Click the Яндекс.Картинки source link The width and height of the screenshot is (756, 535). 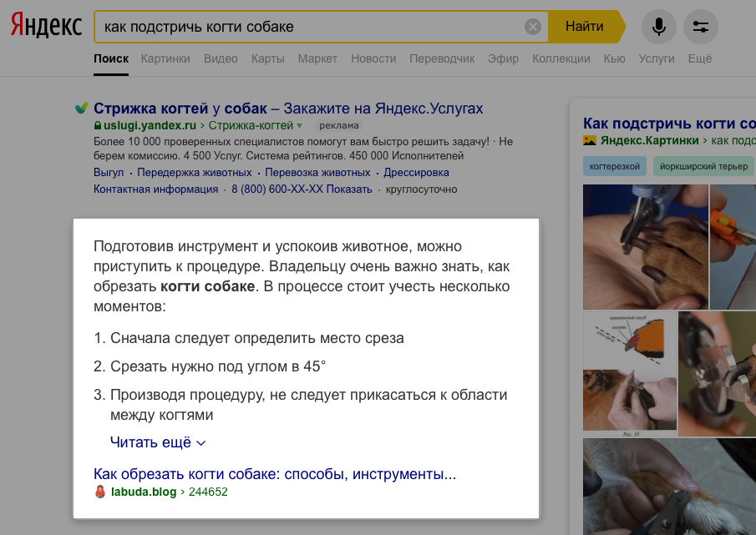coord(649,140)
